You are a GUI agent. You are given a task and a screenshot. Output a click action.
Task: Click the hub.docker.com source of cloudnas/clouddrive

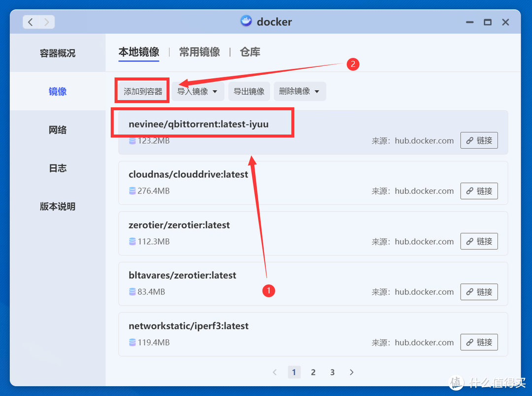click(x=424, y=191)
